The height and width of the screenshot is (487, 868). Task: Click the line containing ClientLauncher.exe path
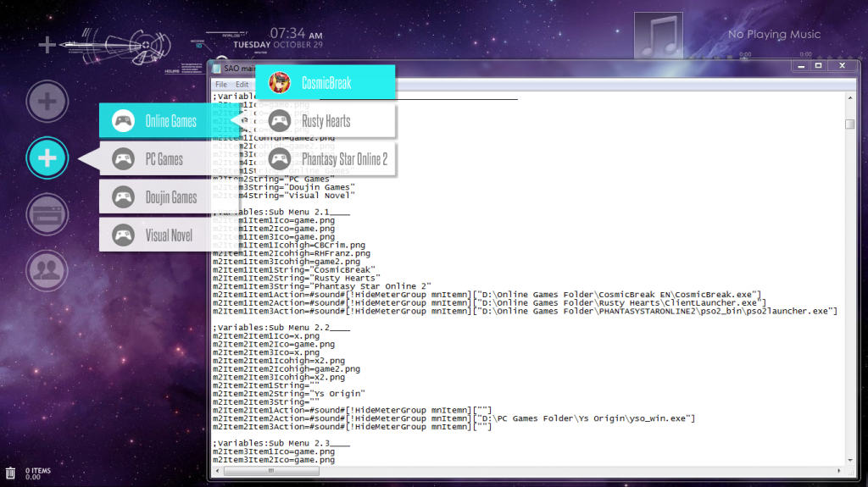[x=489, y=302]
